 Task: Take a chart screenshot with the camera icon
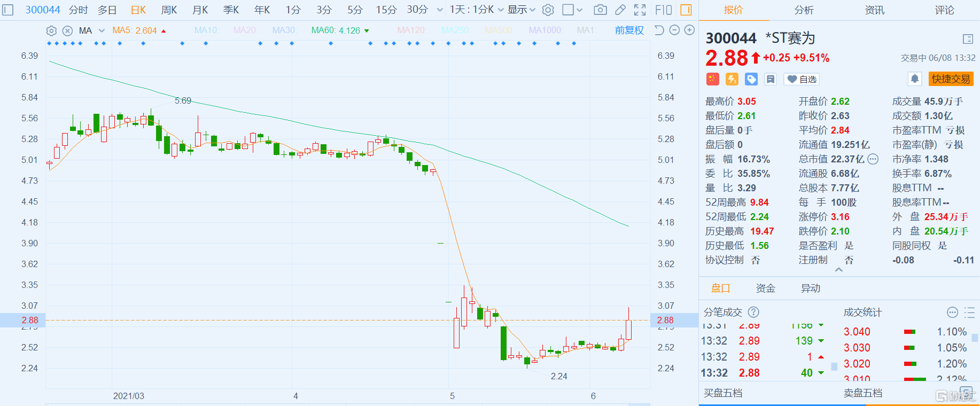[600, 10]
